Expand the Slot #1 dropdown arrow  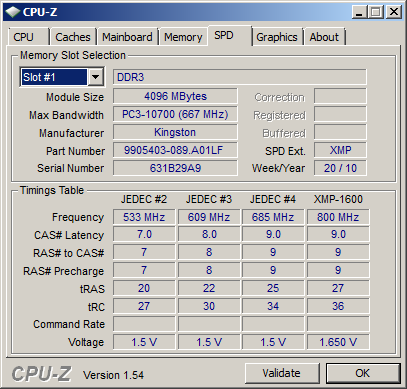(x=95, y=77)
